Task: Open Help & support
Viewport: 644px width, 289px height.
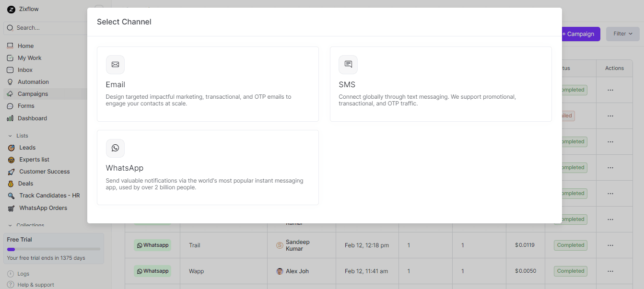Action: pos(35,285)
